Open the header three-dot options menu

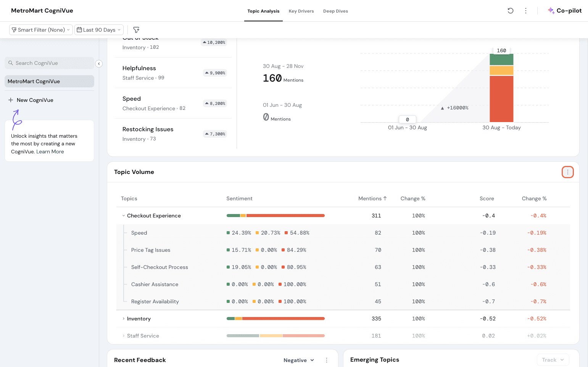(526, 11)
